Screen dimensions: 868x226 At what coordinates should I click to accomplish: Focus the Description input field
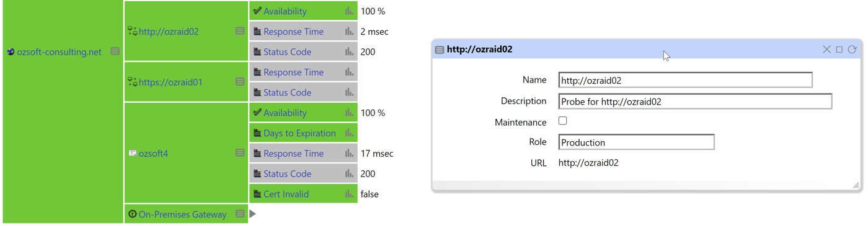[x=695, y=102]
